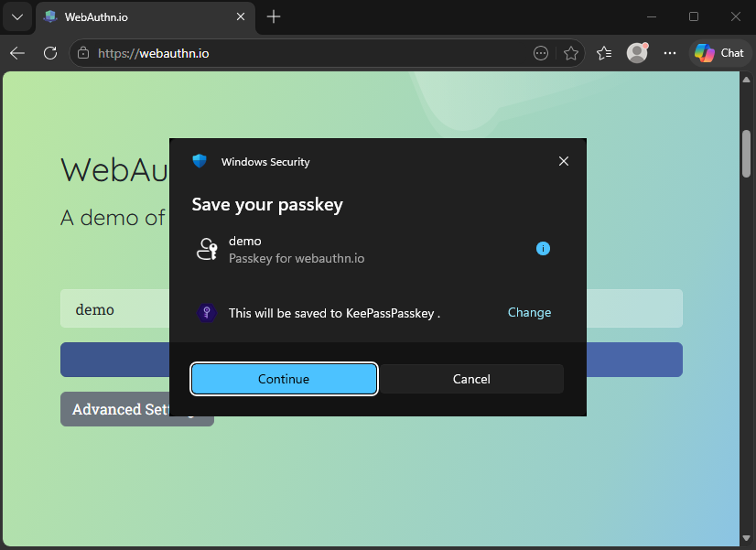Close the Windows Security dialog
The width and height of the screenshot is (756, 550).
pos(564,161)
